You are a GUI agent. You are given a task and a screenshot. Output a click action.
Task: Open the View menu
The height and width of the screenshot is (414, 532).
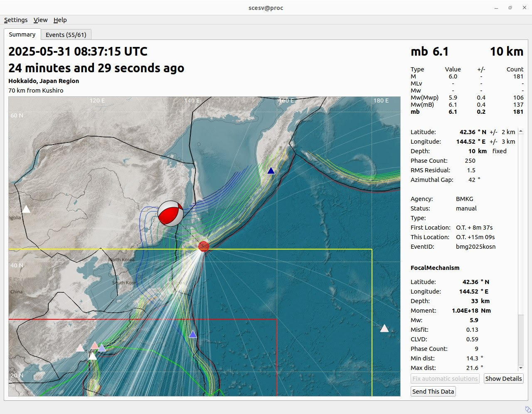tap(40, 20)
